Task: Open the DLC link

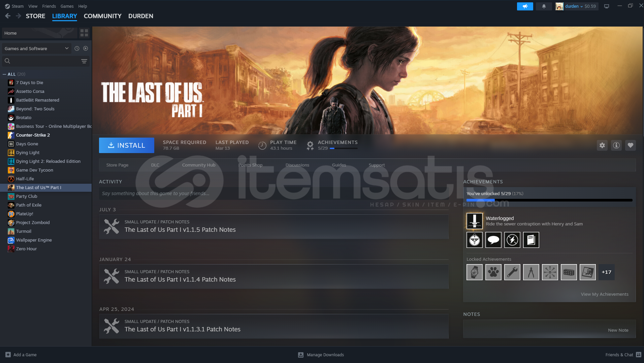Action: click(x=155, y=165)
